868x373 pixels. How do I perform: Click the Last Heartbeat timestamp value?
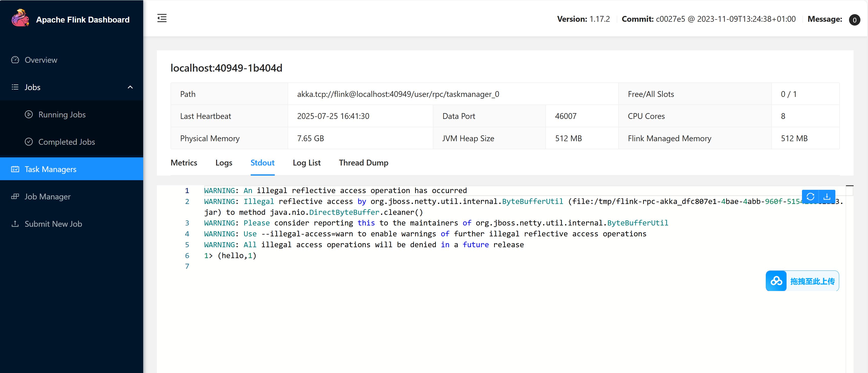(x=333, y=116)
